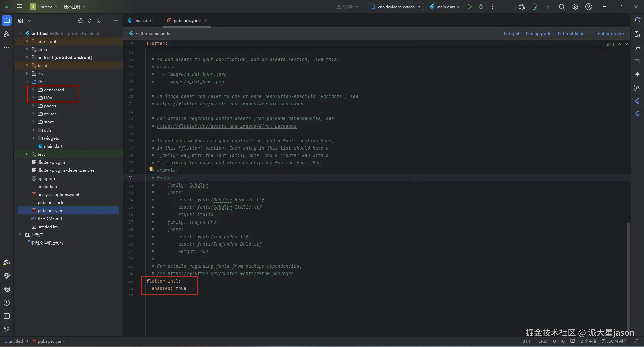Toggle the read-only lock icon in the status bar
The width and height of the screenshot is (644, 347).
tap(636, 341)
